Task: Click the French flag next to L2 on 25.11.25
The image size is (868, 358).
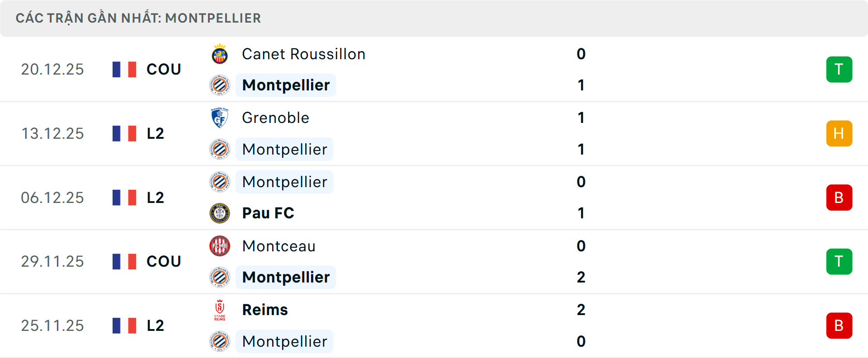Action: point(124,325)
